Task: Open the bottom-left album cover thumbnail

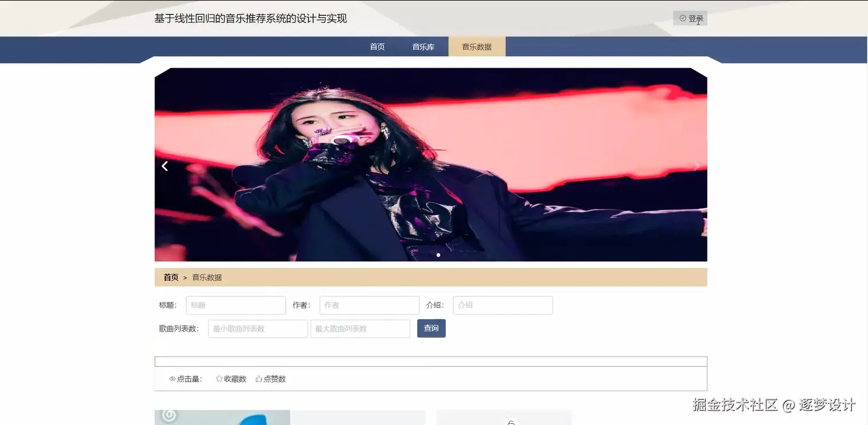Action: (x=222, y=418)
